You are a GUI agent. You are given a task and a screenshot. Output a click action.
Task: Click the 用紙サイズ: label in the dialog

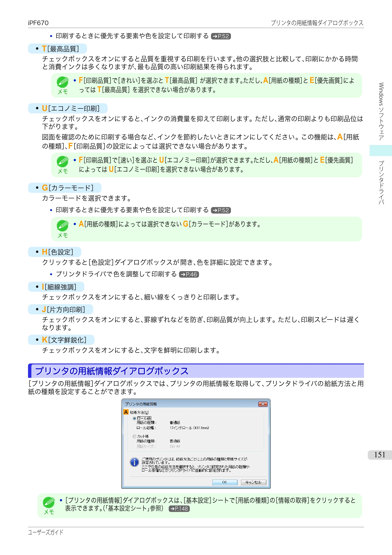[x=146, y=446]
